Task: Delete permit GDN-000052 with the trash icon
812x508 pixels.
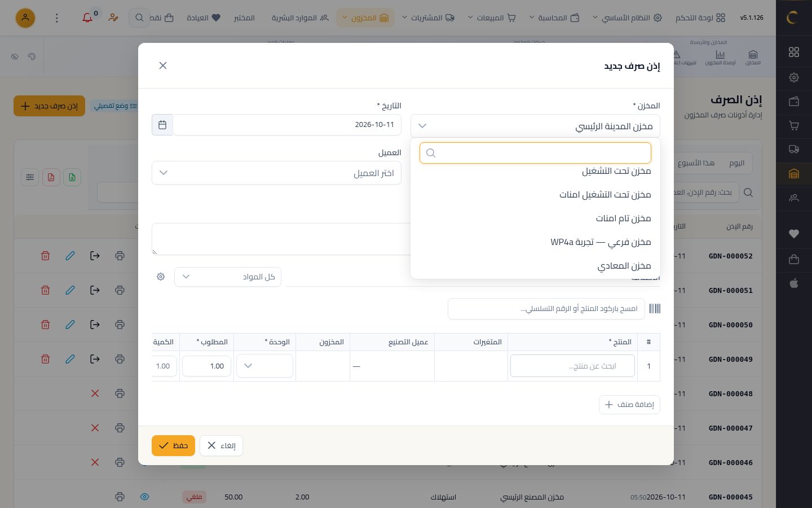Action: tap(45, 256)
